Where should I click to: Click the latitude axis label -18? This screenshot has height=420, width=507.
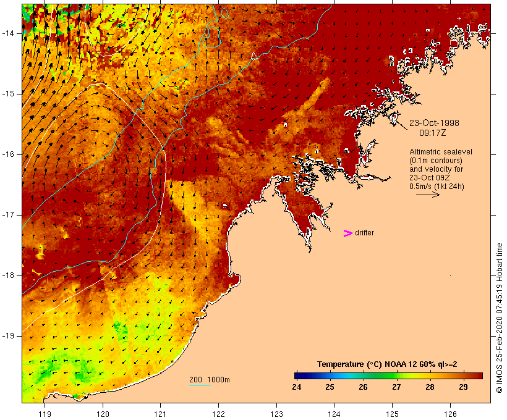[8, 275]
